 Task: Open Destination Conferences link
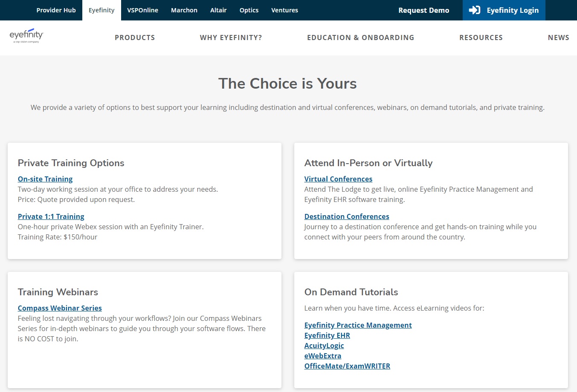point(346,216)
